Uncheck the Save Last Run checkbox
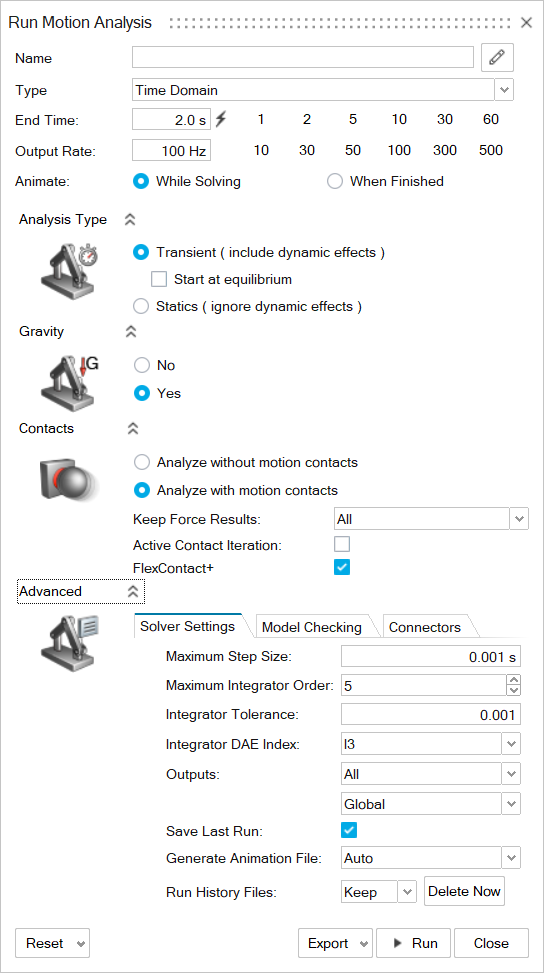The height and width of the screenshot is (973, 544). click(x=349, y=830)
